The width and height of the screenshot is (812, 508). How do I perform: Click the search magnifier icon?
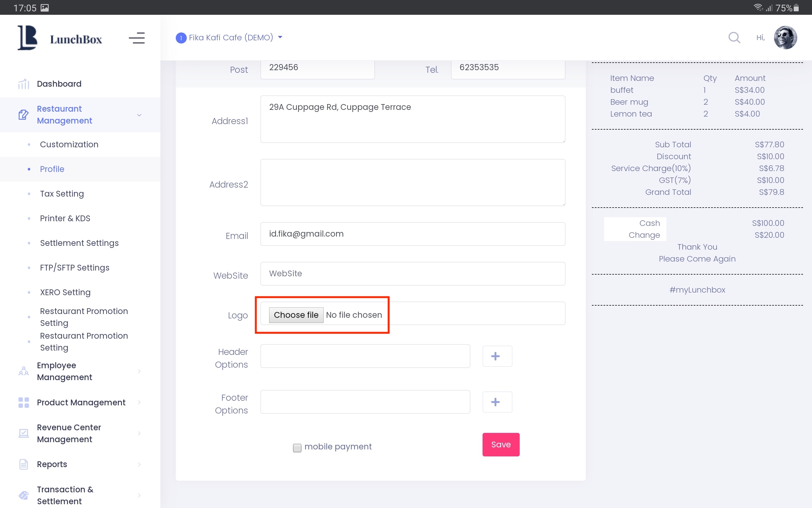pyautogui.click(x=734, y=37)
